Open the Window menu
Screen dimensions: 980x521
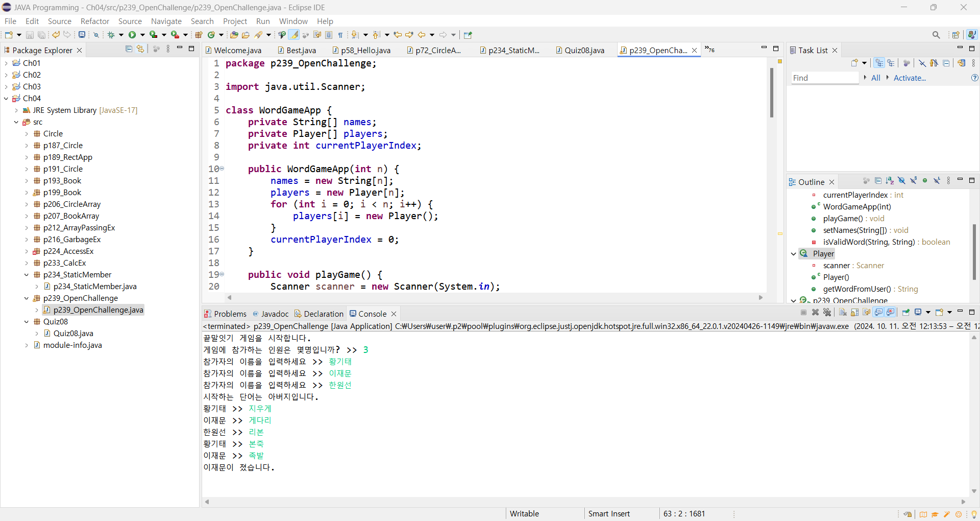[293, 21]
